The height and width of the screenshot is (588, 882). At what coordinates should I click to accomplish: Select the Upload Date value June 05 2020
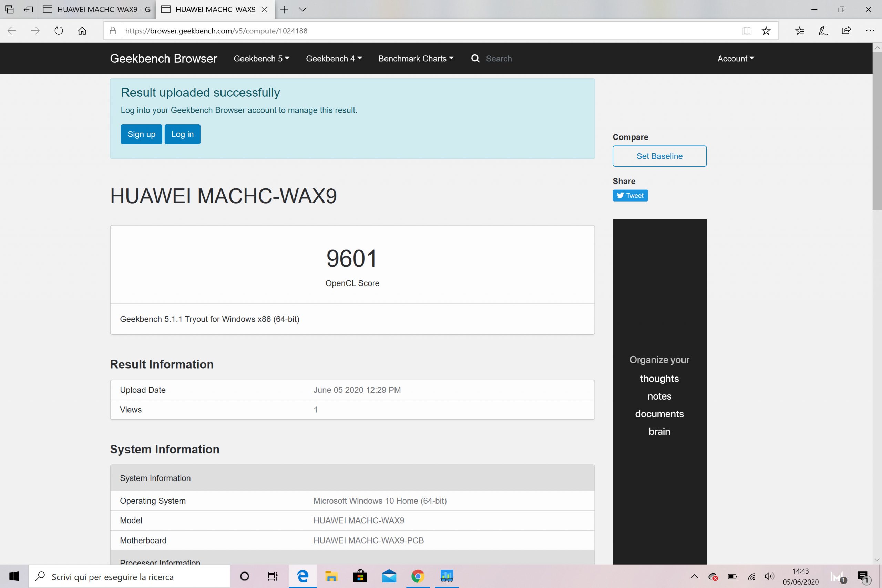[x=357, y=390]
